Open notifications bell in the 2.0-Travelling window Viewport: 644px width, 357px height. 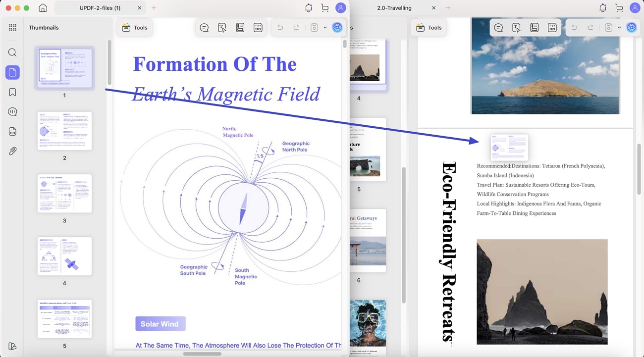pyautogui.click(x=603, y=8)
